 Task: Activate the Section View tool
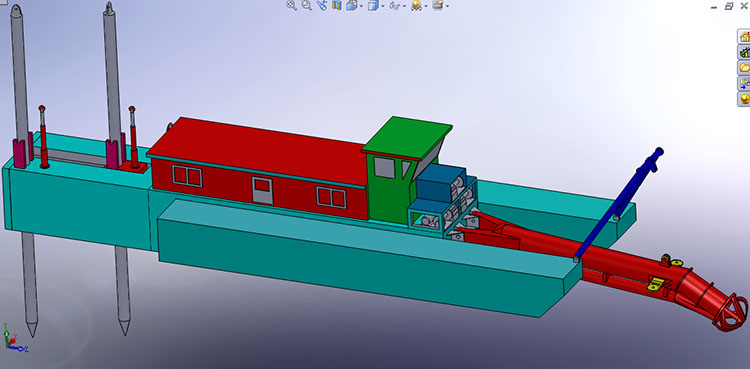337,5
